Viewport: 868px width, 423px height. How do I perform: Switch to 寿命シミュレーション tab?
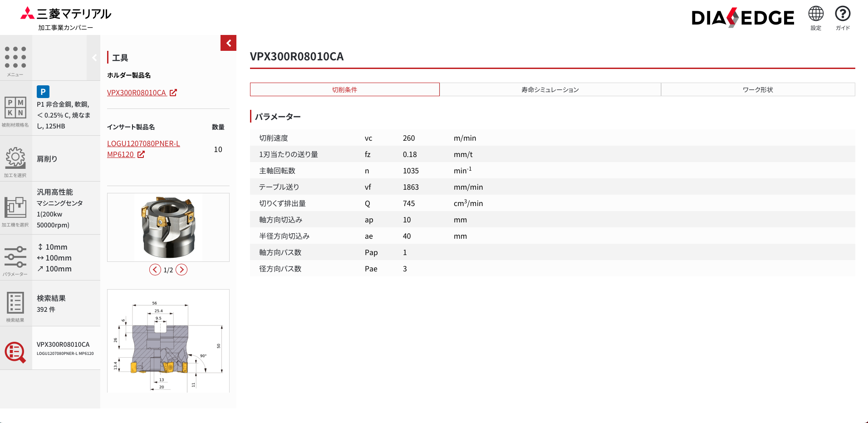tap(550, 89)
